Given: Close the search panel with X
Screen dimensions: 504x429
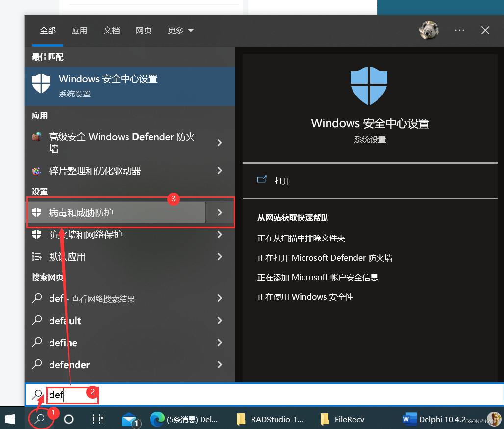Looking at the screenshot, I should click(485, 30).
